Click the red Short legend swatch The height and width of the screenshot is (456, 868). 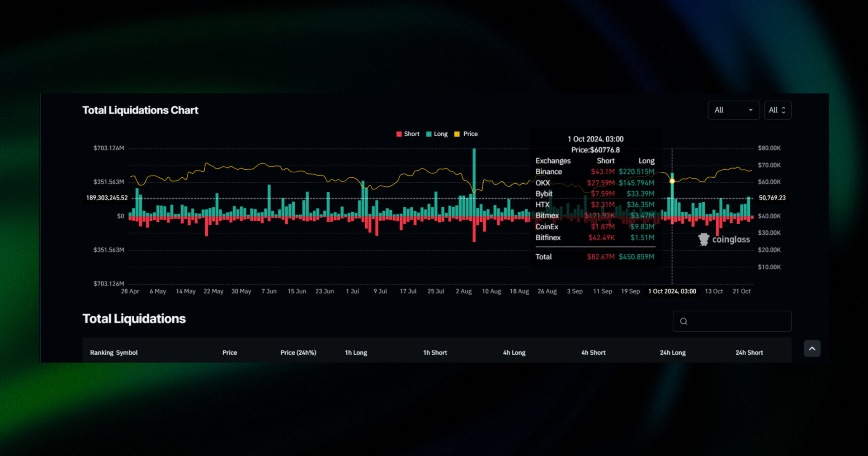coord(399,134)
